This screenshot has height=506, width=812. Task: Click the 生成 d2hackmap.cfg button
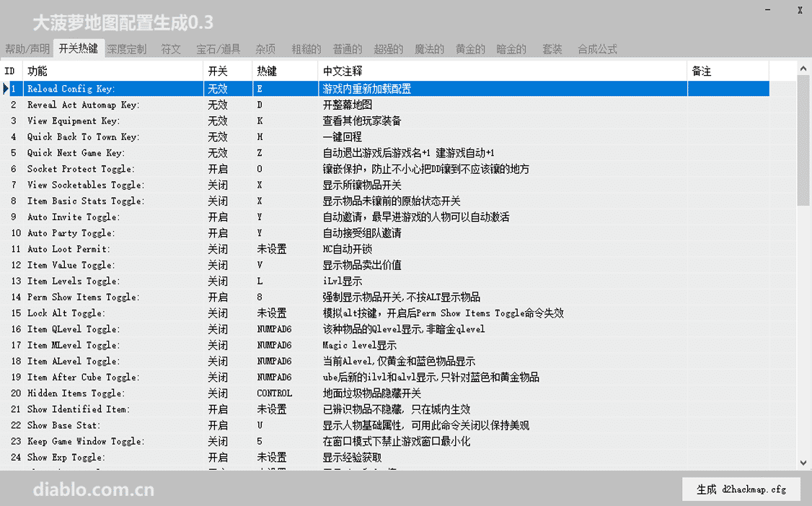pyautogui.click(x=741, y=489)
